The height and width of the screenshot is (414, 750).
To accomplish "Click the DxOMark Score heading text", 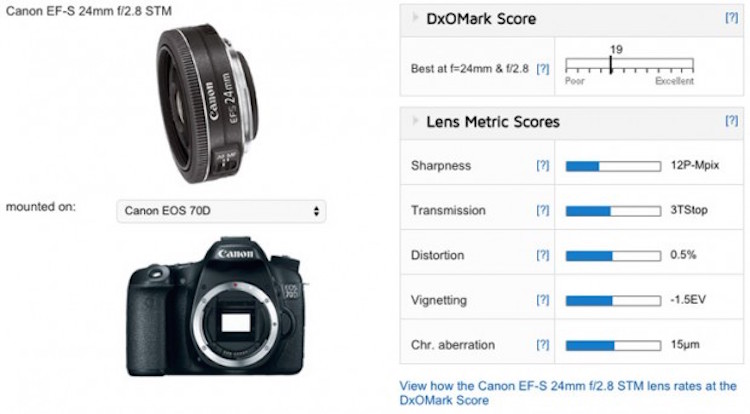I will pos(481,19).
